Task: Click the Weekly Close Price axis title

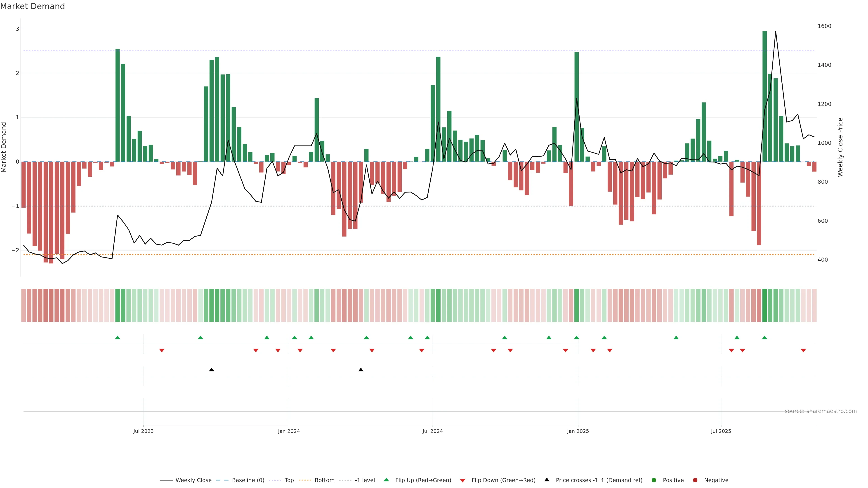Action: (840, 147)
